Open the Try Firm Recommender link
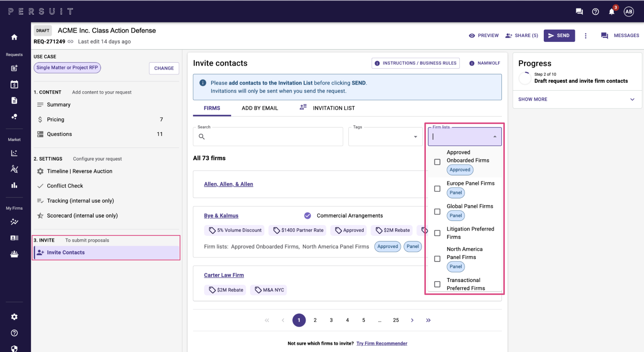644x352 pixels. 382,343
